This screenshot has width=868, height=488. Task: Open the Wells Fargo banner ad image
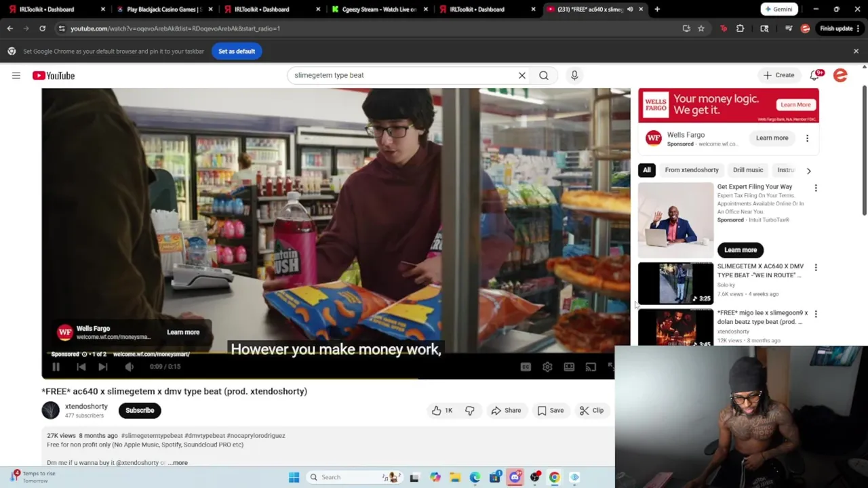(x=728, y=106)
